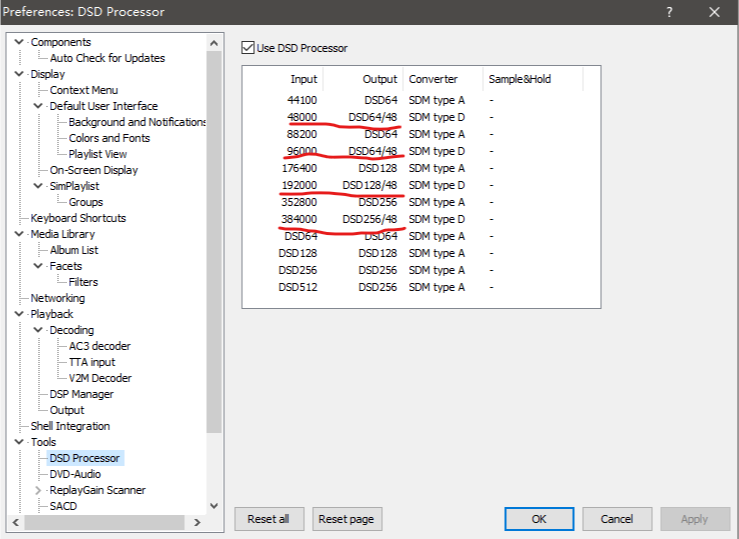The image size is (739, 539).
Task: Click the tree's vertical scrollbar thumb
Action: point(213,240)
